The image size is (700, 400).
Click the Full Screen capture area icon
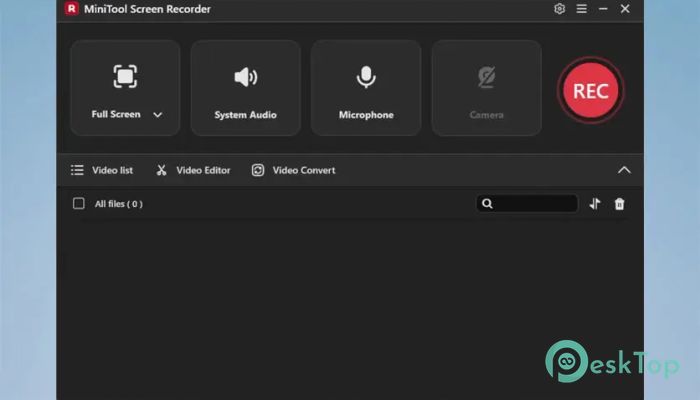125,76
